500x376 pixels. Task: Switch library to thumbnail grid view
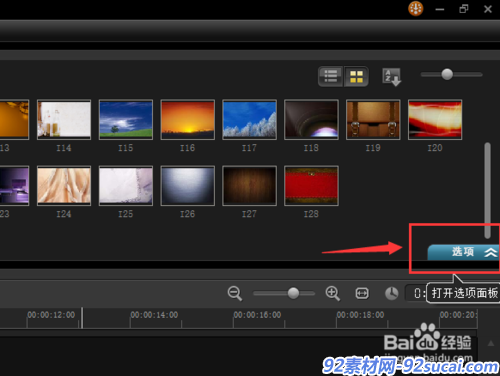[356, 76]
